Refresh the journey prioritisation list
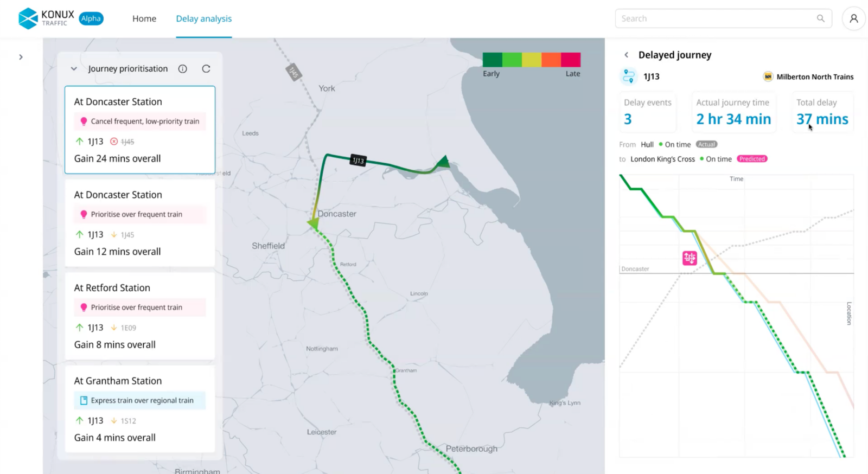The width and height of the screenshot is (868, 474). 206,69
